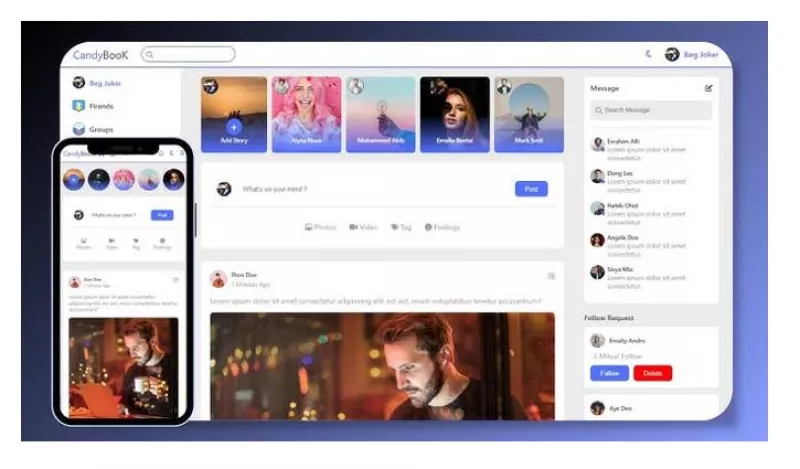Click the Friends icon in sidebar
The height and width of the screenshot is (469, 800).
pyautogui.click(x=79, y=106)
